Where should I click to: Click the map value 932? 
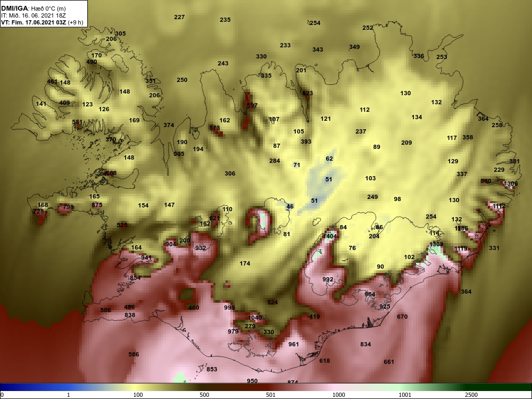coord(201,248)
